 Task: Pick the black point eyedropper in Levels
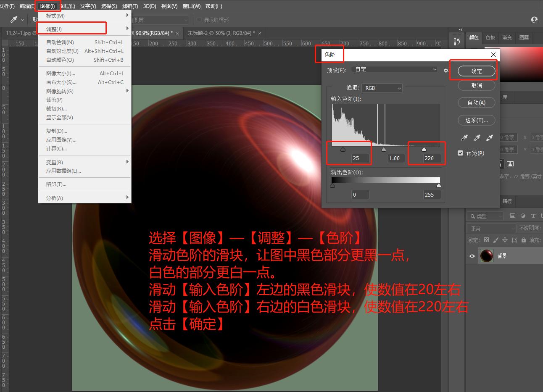point(464,138)
